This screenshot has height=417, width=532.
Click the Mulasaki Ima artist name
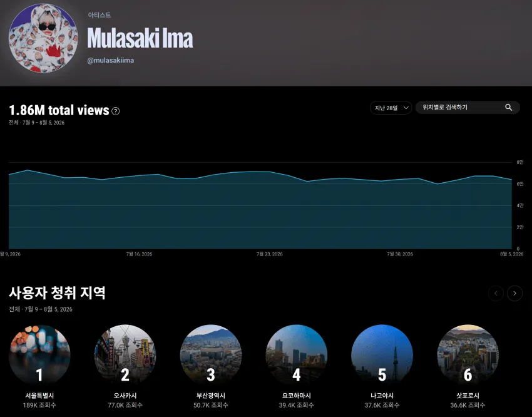(x=140, y=38)
